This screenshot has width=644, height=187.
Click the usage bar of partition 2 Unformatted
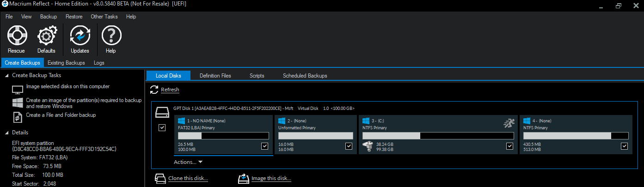tap(316, 136)
